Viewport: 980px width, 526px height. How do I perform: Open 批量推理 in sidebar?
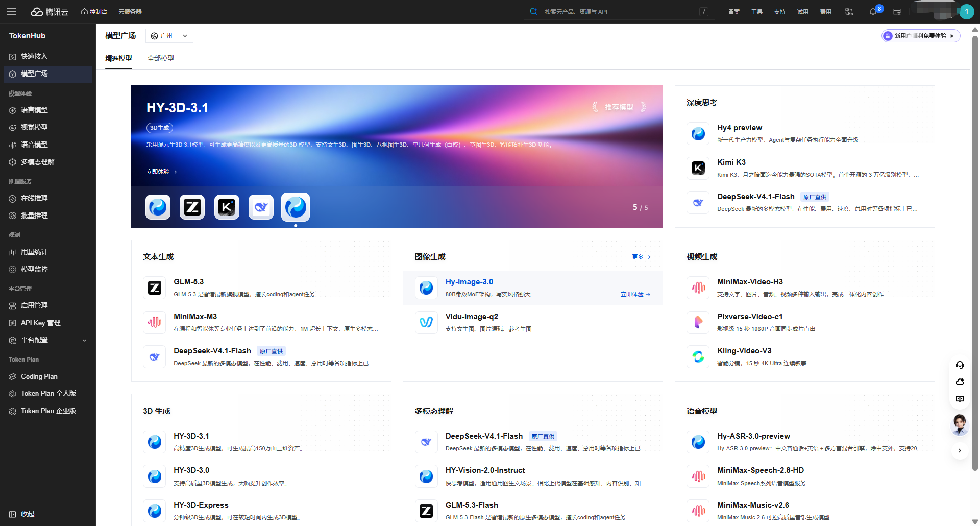coord(48,216)
